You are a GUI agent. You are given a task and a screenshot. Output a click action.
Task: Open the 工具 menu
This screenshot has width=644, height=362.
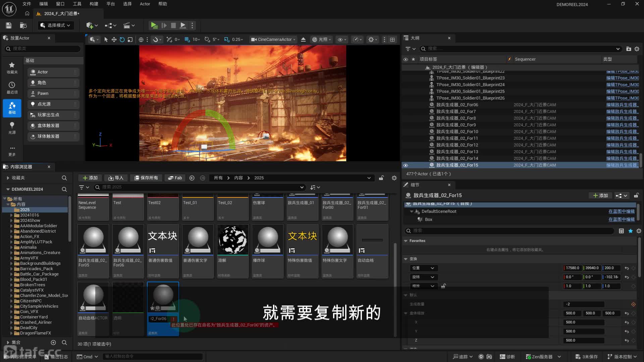click(77, 4)
